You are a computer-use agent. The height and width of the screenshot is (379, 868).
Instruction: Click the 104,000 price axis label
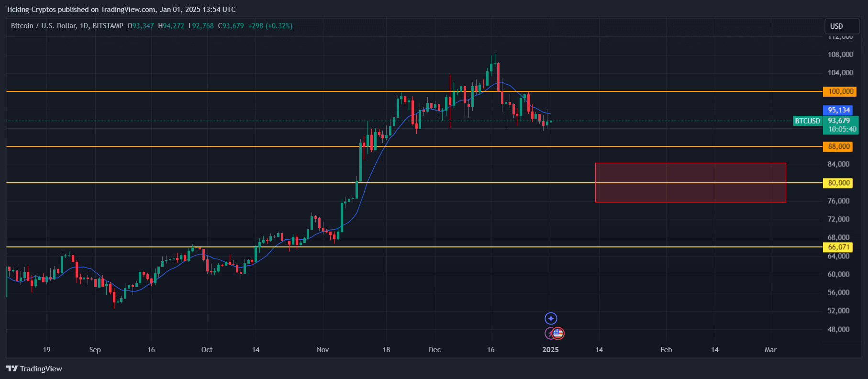(840, 73)
